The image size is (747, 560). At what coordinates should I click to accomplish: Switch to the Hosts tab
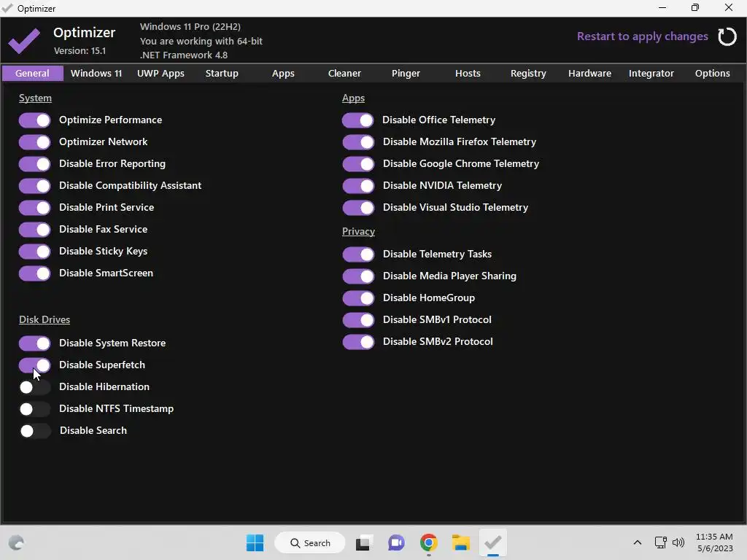(x=468, y=74)
